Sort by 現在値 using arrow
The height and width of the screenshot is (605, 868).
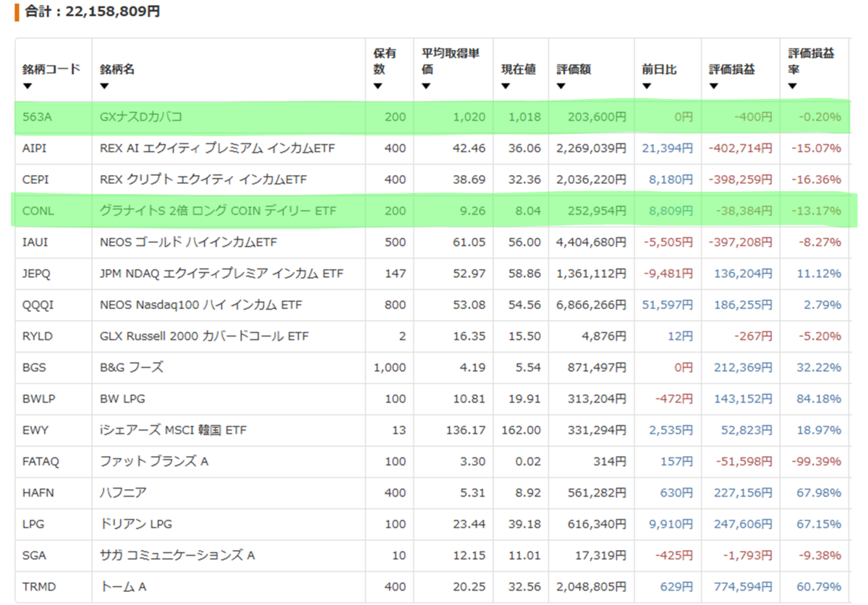click(x=506, y=86)
